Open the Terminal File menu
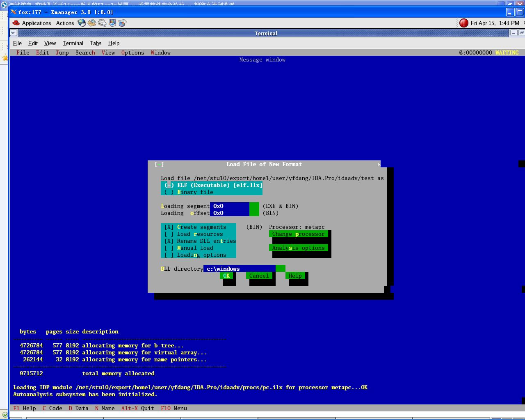Viewport: 525px width, 420px height. point(18,43)
